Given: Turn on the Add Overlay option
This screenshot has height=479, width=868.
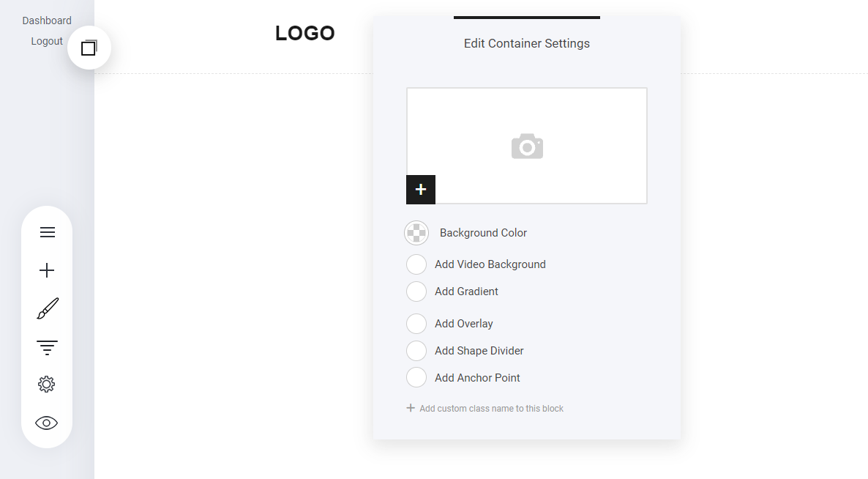Looking at the screenshot, I should 416,324.
